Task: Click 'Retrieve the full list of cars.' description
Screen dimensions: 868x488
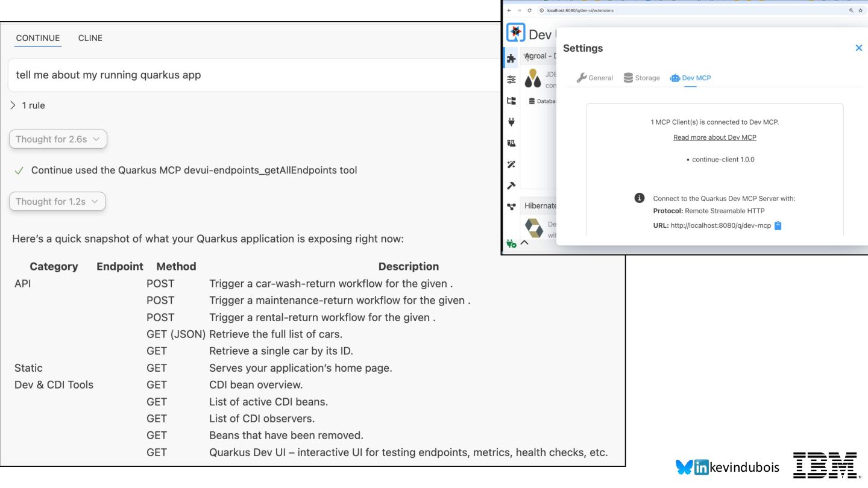Action: (275, 334)
